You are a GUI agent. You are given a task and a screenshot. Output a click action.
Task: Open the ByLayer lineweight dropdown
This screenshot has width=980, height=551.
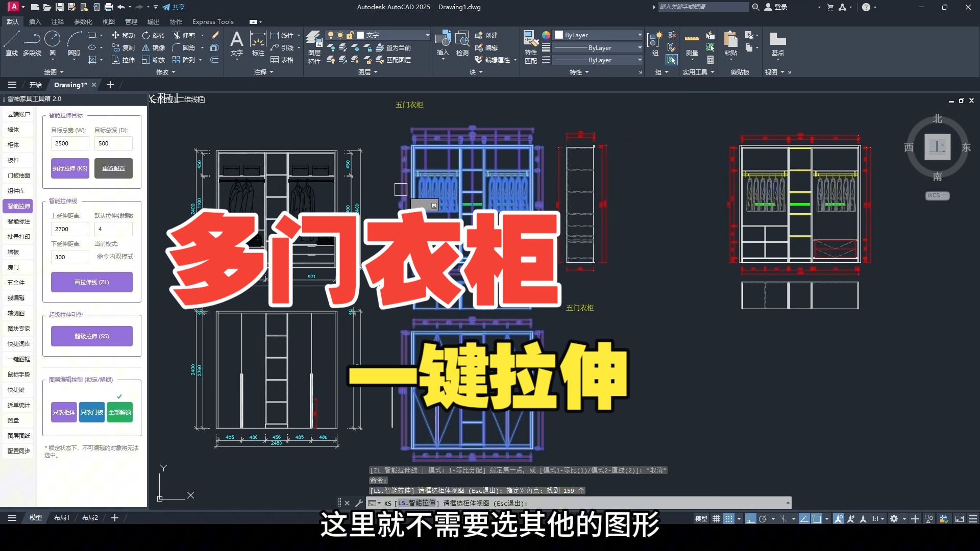[x=598, y=47]
